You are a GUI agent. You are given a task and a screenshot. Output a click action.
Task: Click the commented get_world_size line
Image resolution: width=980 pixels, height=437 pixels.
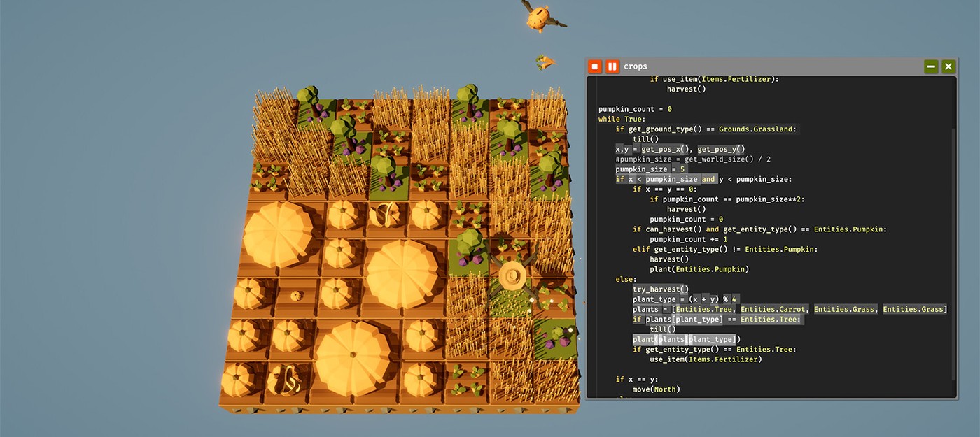[707, 159]
